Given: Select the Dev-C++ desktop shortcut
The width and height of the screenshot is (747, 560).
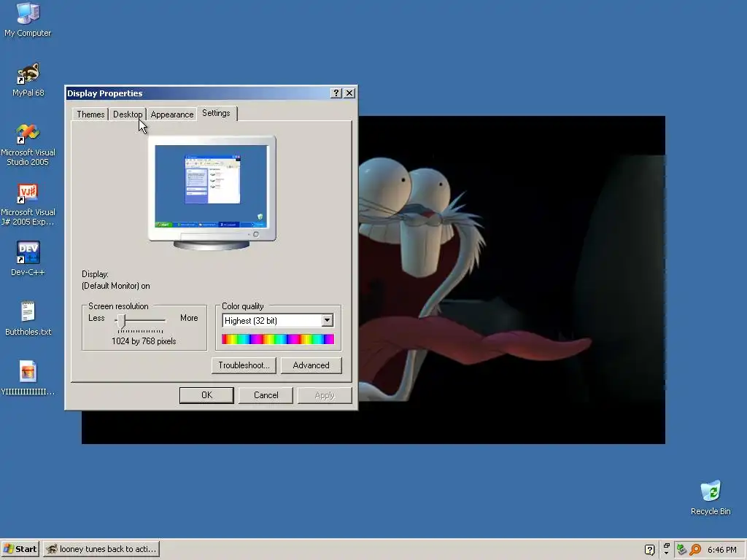Looking at the screenshot, I should (x=28, y=259).
